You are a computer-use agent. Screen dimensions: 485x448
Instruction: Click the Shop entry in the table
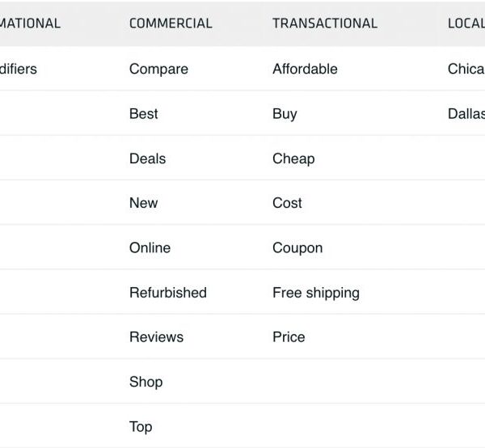[x=145, y=382]
